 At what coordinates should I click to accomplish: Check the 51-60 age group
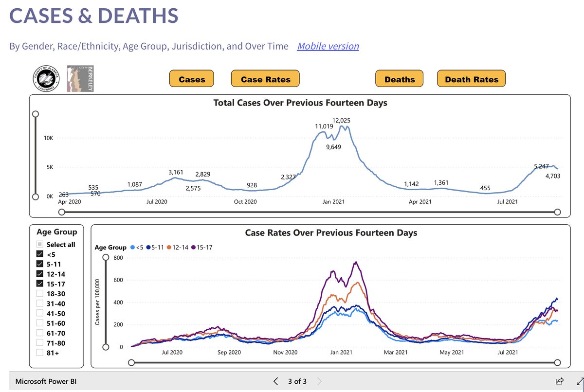point(39,323)
